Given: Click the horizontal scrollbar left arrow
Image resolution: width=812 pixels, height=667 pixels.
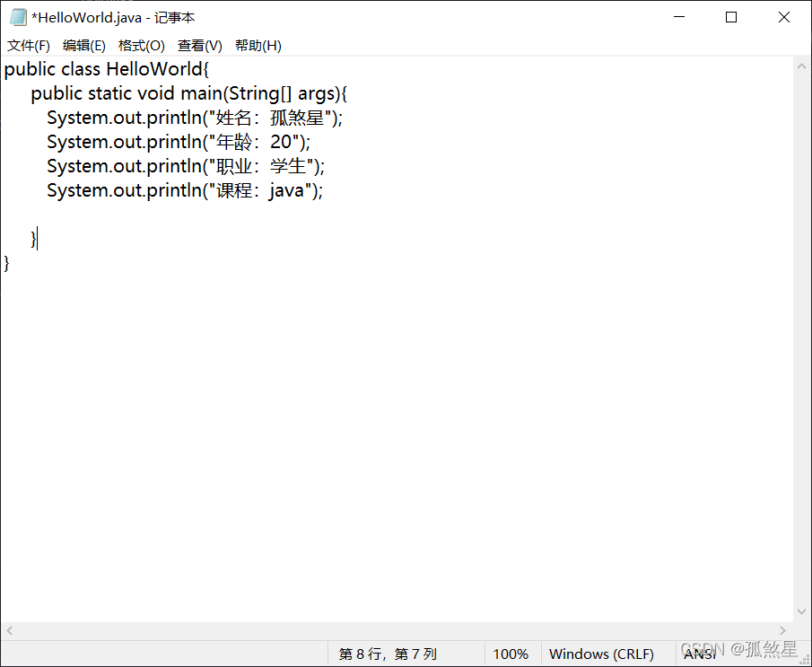Looking at the screenshot, I should click(9, 630).
